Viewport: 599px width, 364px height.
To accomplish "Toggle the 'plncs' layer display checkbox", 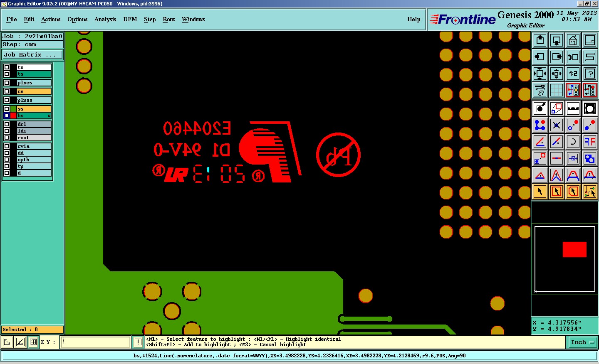I will tap(7, 83).
